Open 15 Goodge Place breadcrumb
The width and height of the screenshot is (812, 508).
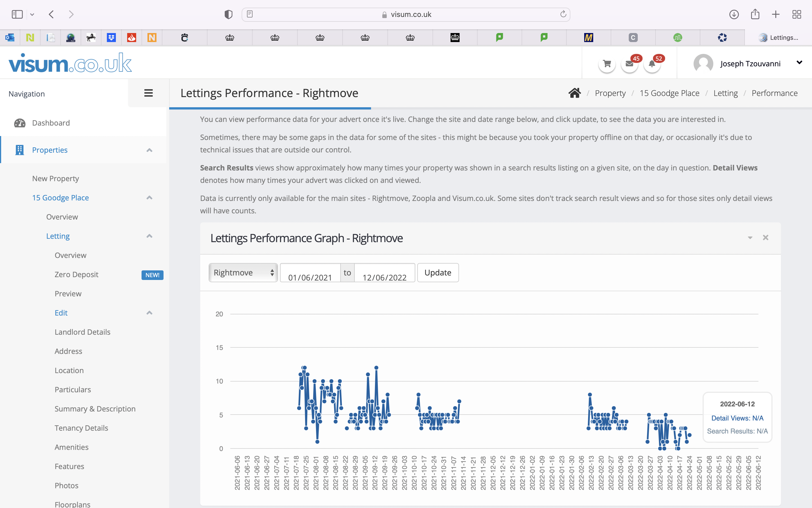tap(669, 93)
